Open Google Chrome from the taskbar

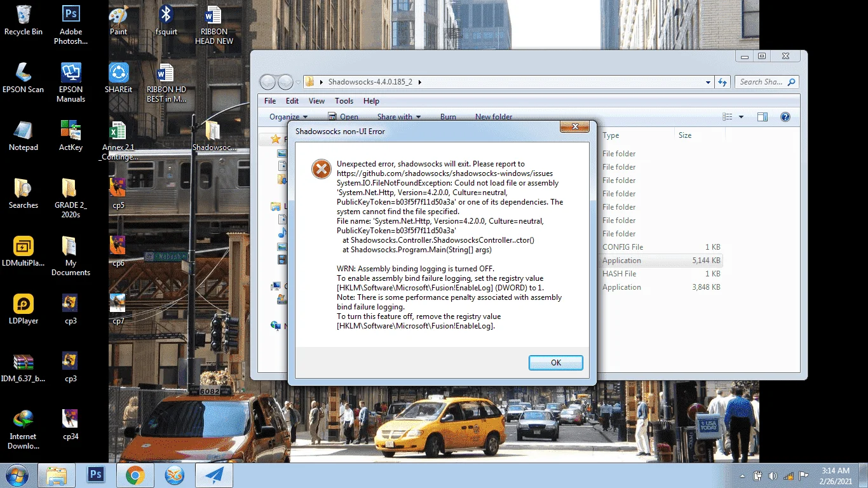coord(135,475)
